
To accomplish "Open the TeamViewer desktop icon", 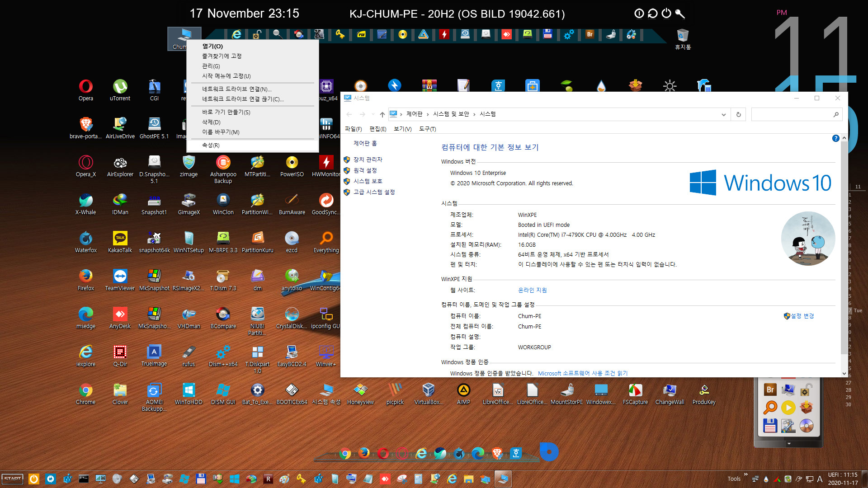I will click(120, 280).
